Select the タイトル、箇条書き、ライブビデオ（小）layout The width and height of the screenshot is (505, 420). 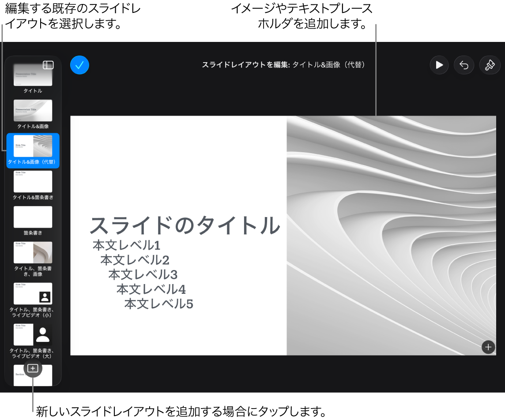(33, 293)
